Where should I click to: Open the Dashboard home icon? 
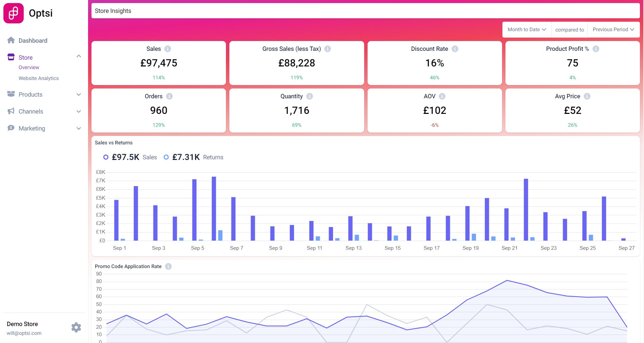coord(11,40)
